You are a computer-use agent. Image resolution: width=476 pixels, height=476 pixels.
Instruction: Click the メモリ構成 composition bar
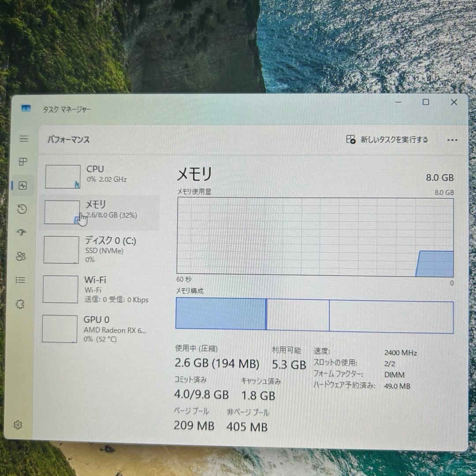click(314, 313)
